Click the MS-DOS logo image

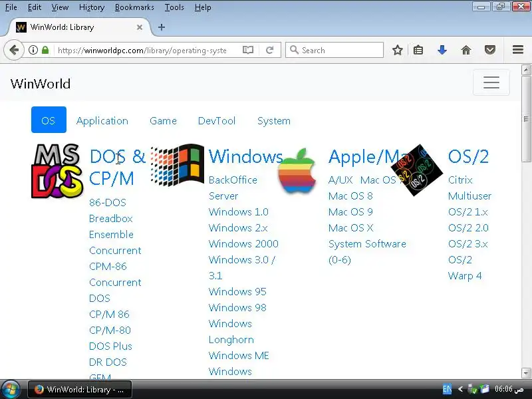57,171
